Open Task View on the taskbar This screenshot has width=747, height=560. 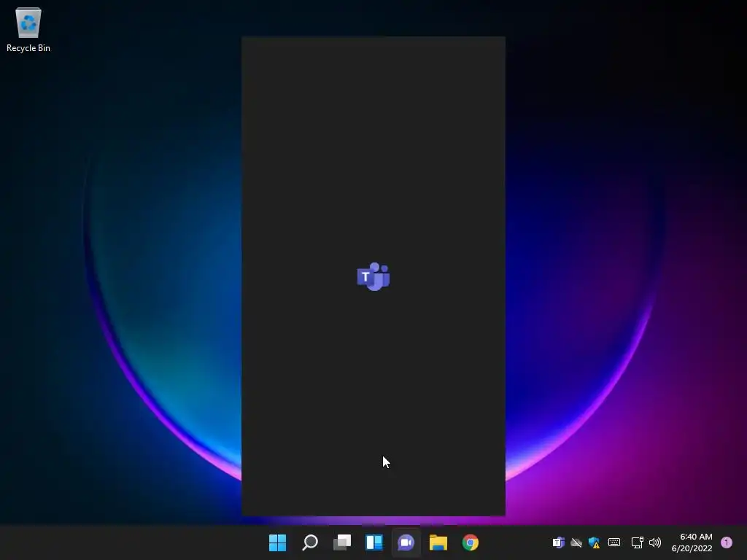click(342, 542)
